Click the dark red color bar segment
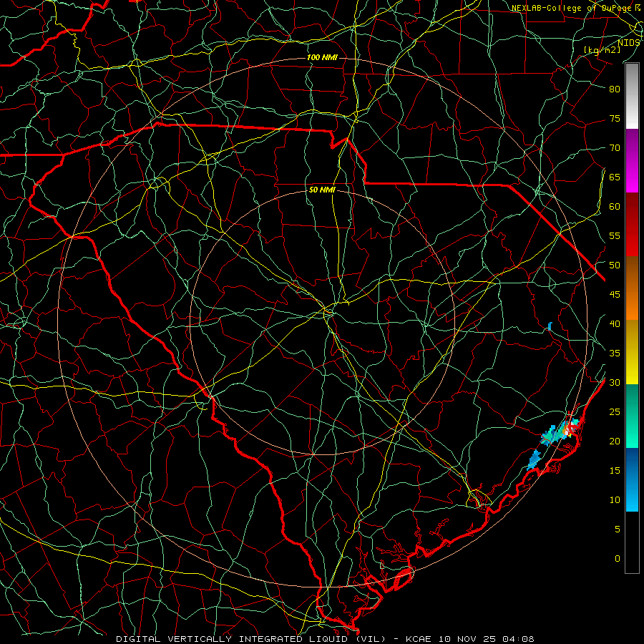The width and height of the screenshot is (644, 644). 632,225
